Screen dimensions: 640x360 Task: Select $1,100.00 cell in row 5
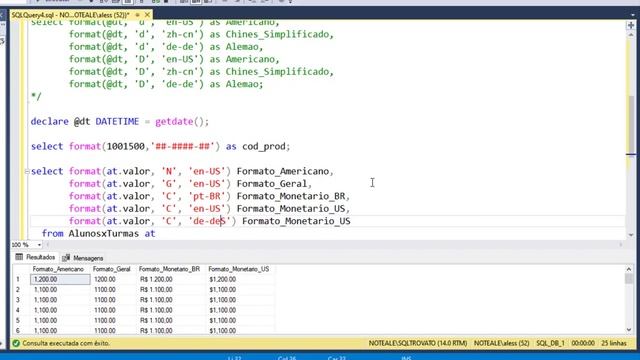[240, 320]
